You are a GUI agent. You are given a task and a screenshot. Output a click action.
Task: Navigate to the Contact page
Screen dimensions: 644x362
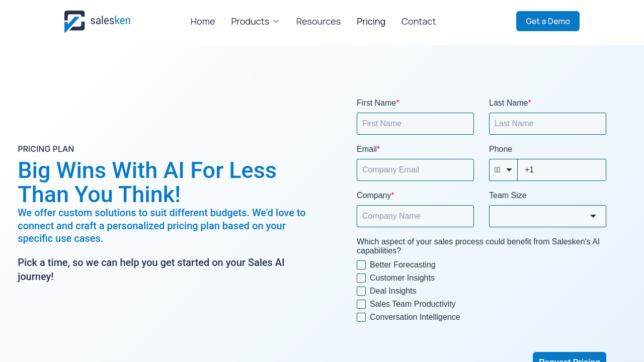[419, 22]
